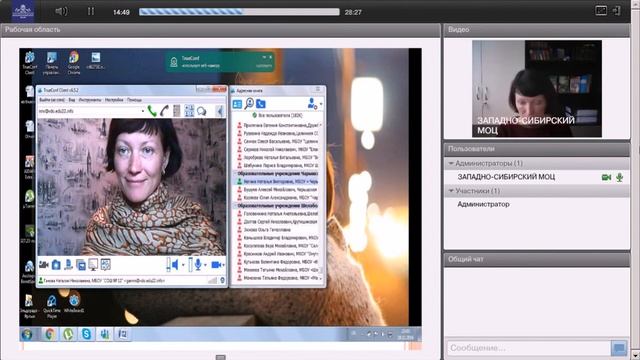
Task: Click the overlapping windows icon in bottom toolbar
Action: [81, 265]
